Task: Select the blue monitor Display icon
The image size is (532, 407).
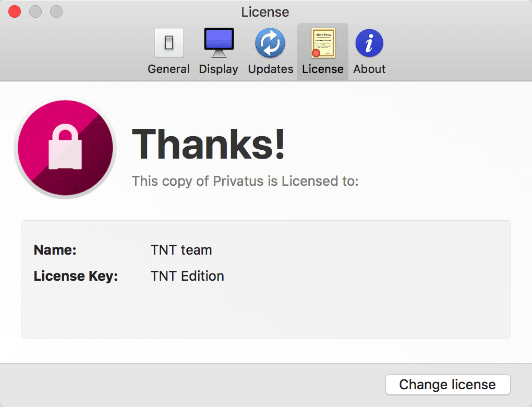Action: [x=218, y=43]
